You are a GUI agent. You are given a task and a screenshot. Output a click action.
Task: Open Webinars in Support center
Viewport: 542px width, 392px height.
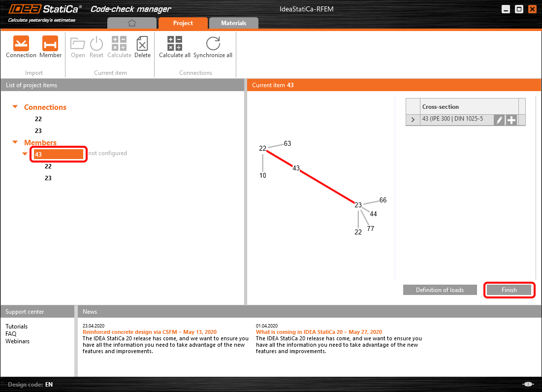[17, 341]
